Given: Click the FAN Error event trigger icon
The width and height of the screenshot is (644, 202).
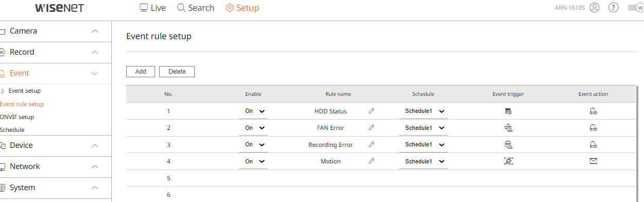Looking at the screenshot, I should coord(508,128).
